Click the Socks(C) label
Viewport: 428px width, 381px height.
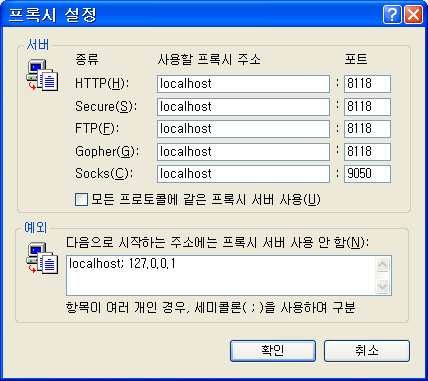[104, 174]
